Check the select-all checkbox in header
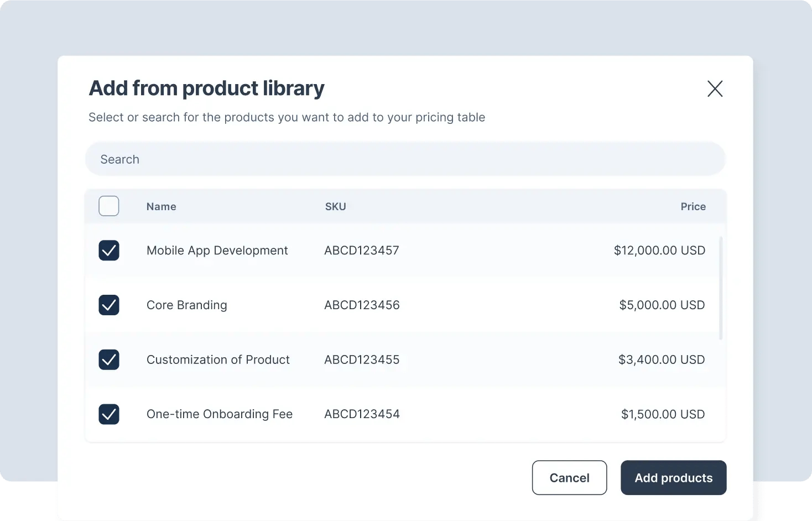Screen dimensions: 812x521 109,206
